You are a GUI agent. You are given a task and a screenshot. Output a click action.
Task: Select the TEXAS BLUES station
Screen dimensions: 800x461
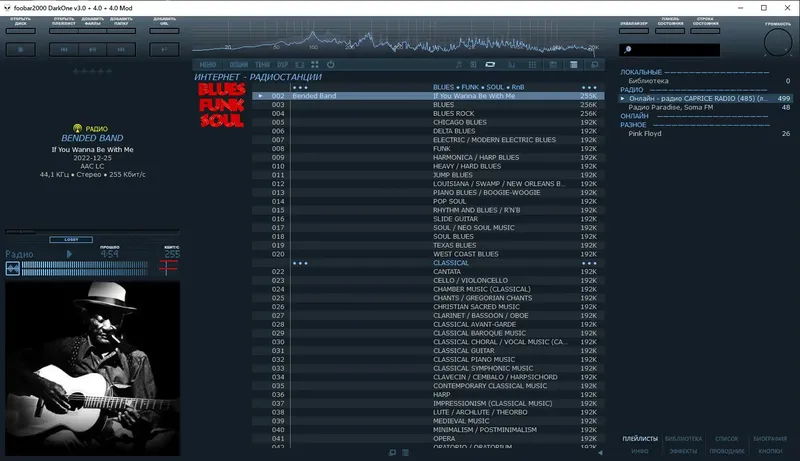coord(428,245)
